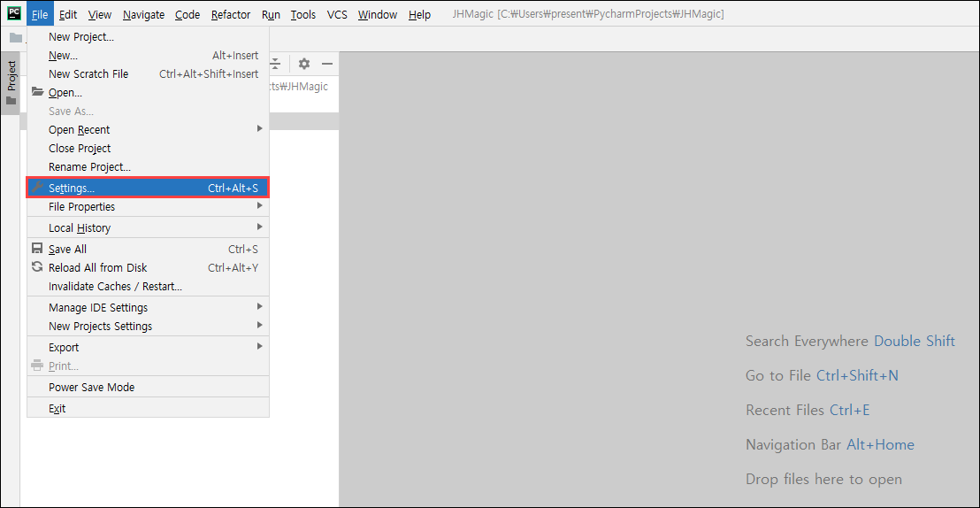The width and height of the screenshot is (980, 508).
Task: Open the View menu
Action: coord(100,14)
